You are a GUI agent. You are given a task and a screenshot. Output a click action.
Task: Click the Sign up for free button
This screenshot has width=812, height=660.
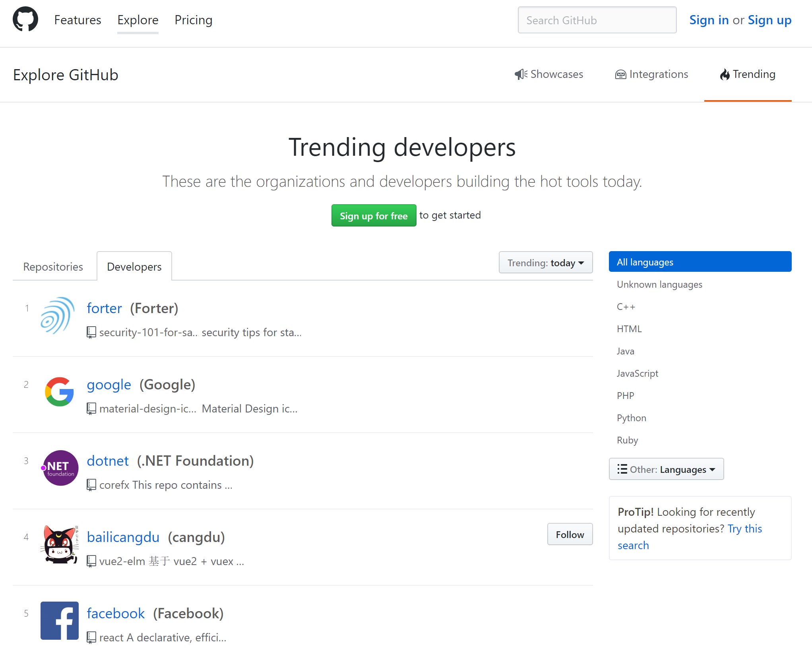374,215
